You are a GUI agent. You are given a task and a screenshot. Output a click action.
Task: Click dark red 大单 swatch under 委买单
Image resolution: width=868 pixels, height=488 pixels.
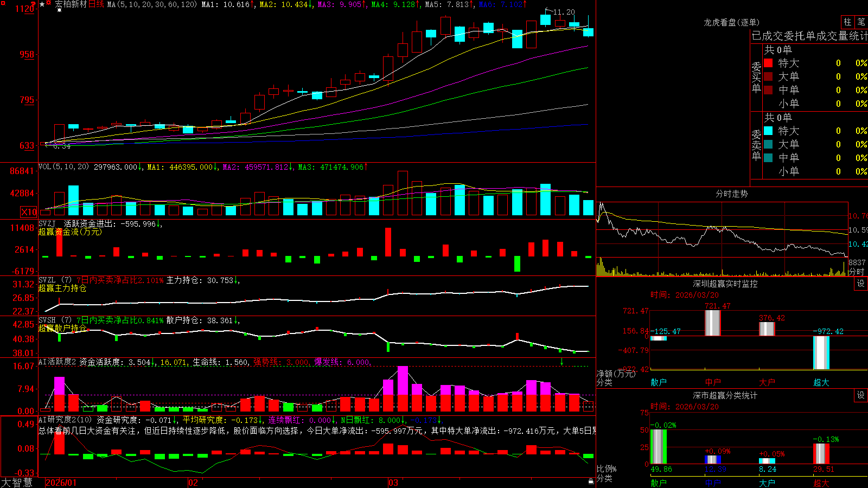[768, 76]
